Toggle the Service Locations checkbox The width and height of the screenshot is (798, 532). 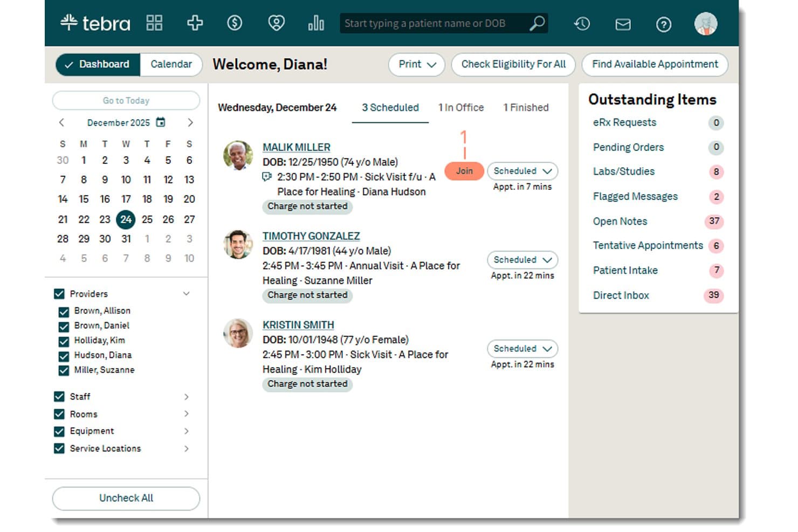59,448
